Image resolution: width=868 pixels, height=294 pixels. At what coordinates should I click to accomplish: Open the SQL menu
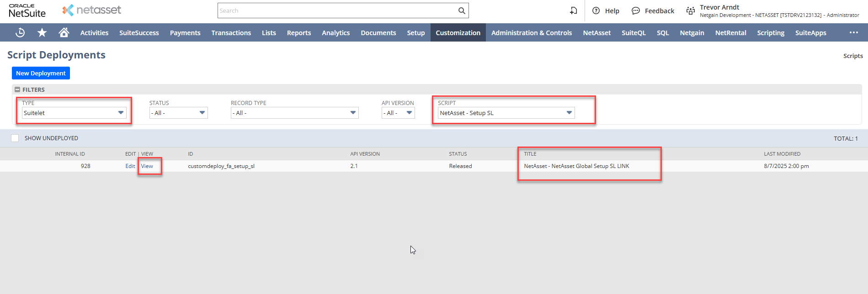pos(663,32)
